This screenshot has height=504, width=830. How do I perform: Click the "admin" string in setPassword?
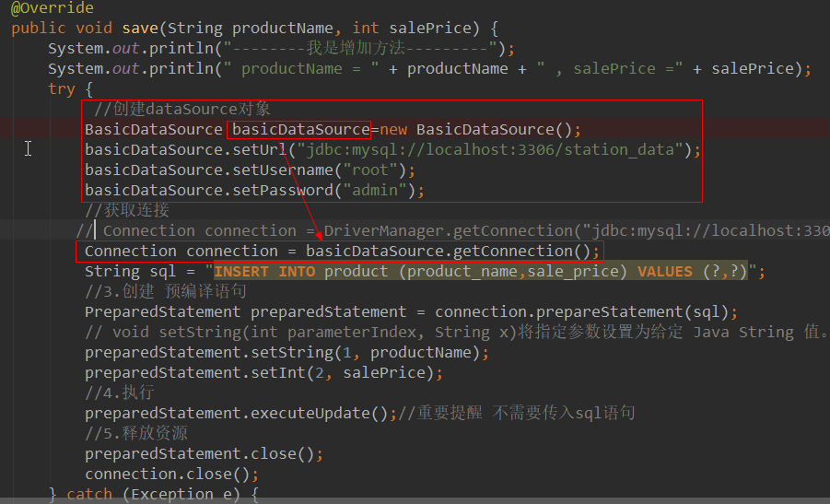point(375,190)
